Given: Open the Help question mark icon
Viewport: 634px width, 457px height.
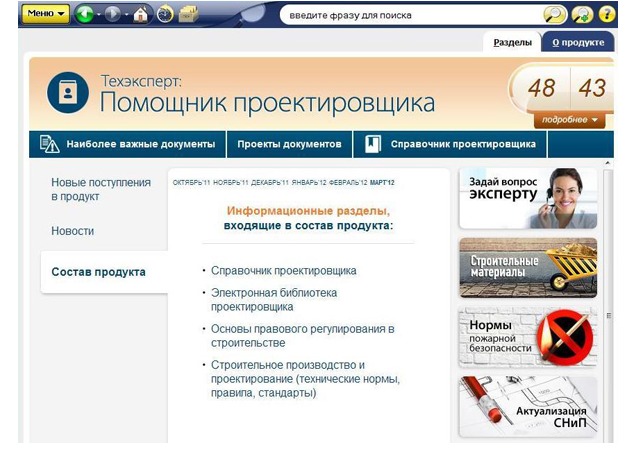Looking at the screenshot, I should (606, 14).
